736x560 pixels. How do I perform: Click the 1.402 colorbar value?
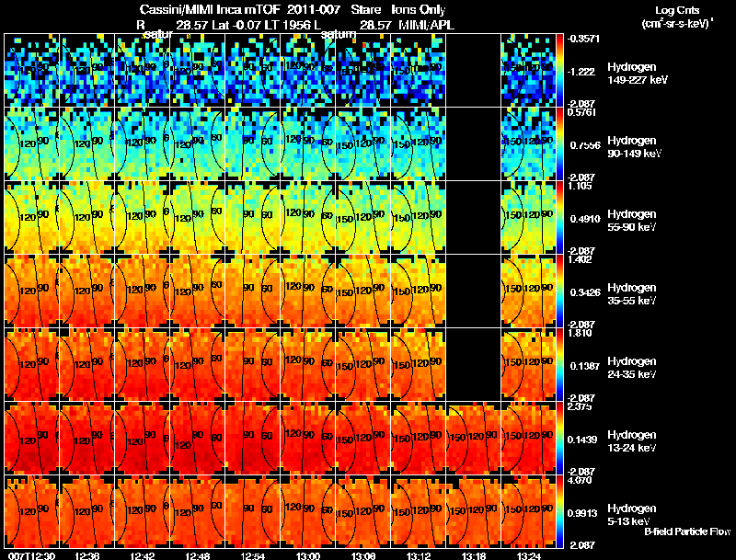click(580, 259)
